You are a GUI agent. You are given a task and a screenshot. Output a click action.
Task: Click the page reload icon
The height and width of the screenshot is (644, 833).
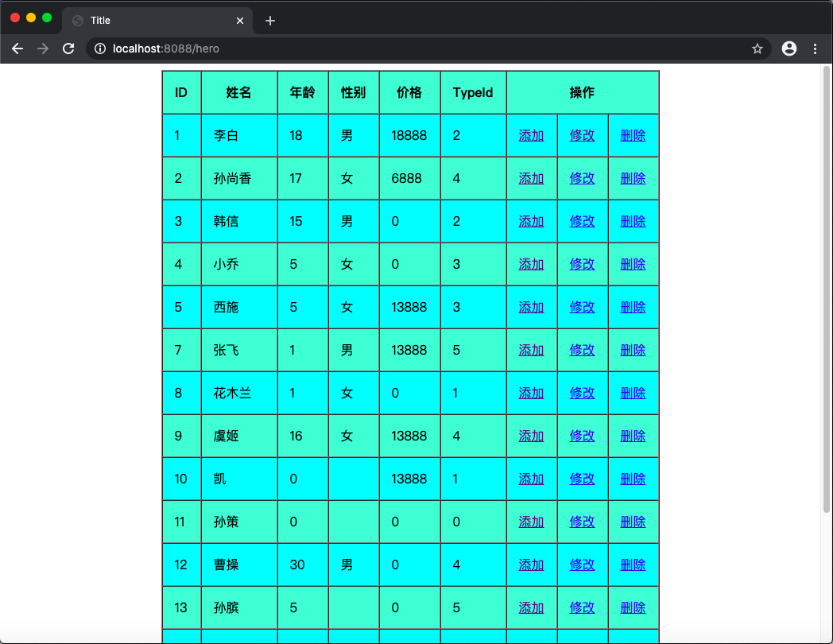pos(68,48)
